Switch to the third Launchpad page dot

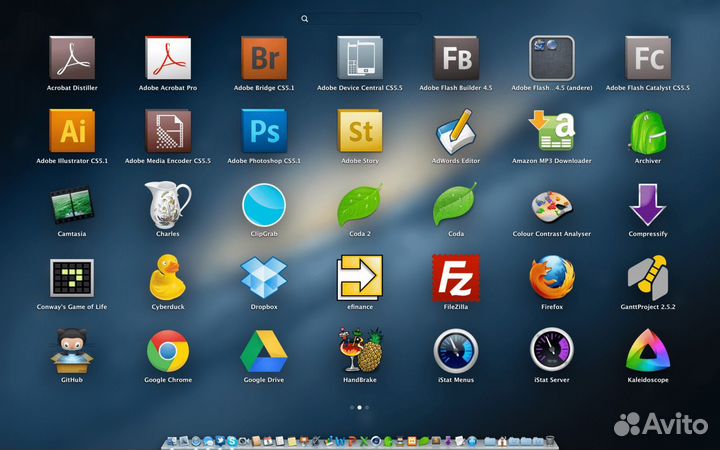(367, 407)
